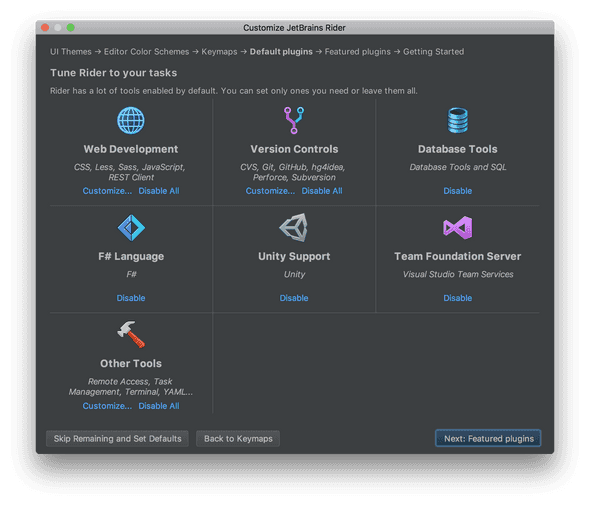Click the Database Tools heading

click(x=458, y=149)
